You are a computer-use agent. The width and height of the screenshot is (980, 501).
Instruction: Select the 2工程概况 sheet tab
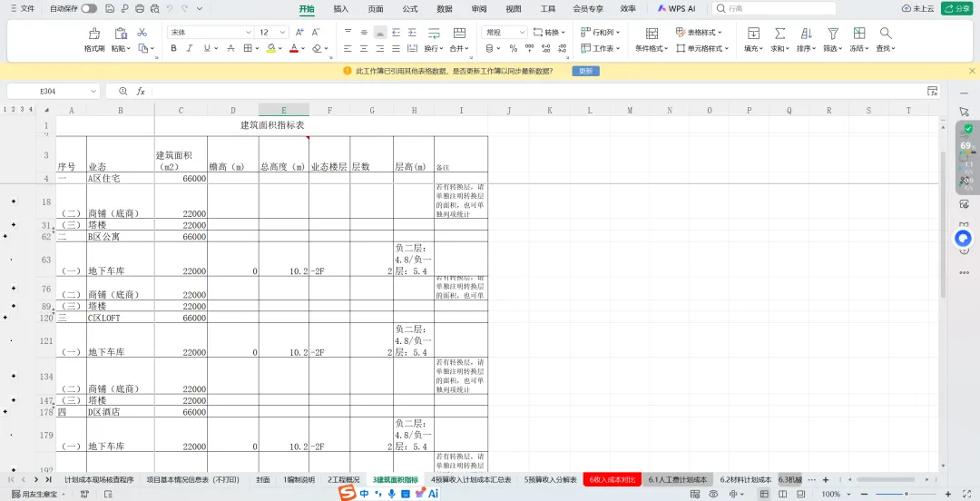click(344, 480)
